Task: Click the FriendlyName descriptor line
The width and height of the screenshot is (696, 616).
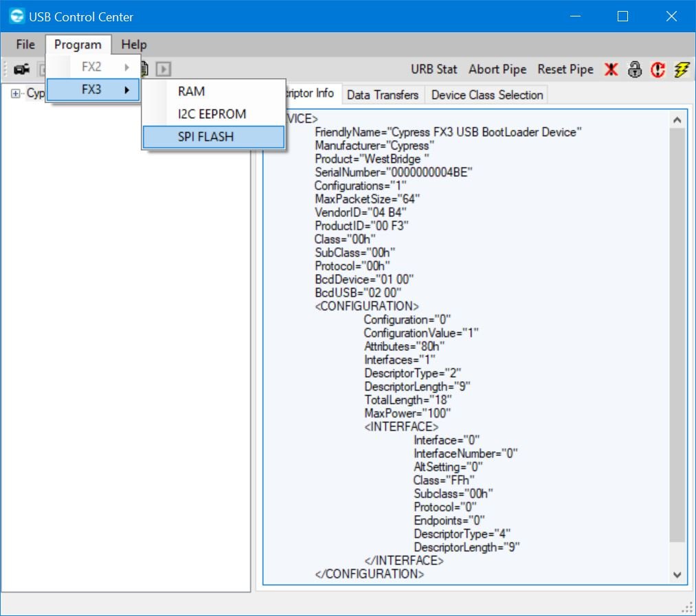Action: 448,133
